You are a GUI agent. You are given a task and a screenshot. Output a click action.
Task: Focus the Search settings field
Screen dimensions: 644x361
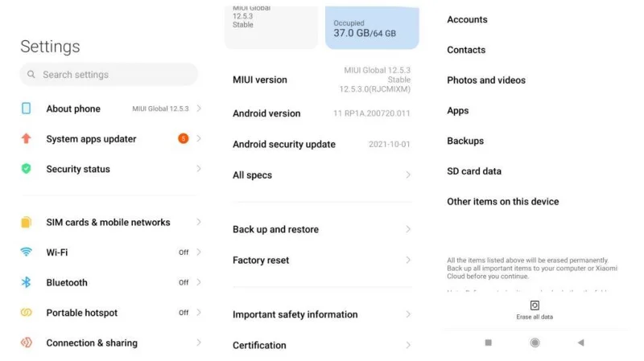click(x=109, y=74)
